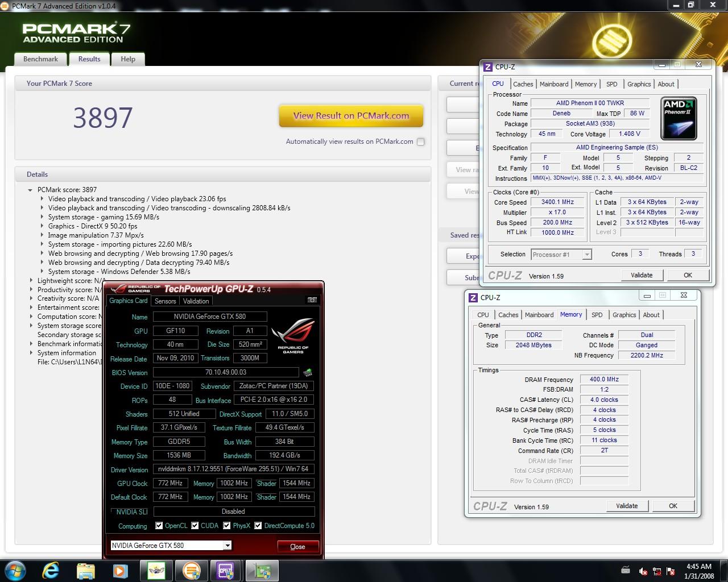Expand the System storage score node
Image resolution: width=728 pixels, height=582 pixels.
click(x=31, y=326)
